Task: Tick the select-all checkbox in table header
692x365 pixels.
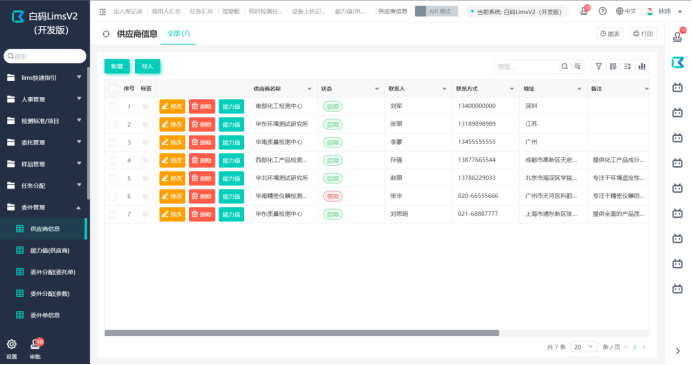Action: click(113, 89)
